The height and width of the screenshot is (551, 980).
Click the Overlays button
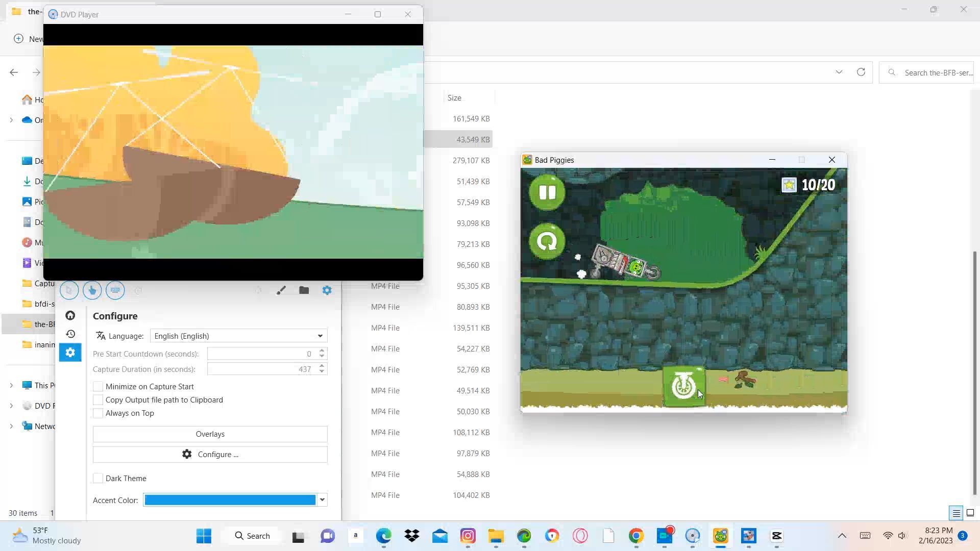pyautogui.click(x=210, y=434)
